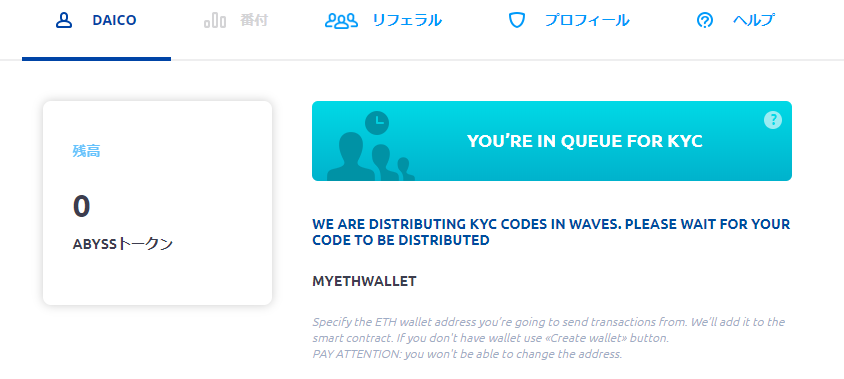Viewport: 844px width, 379px height.
Task: Click the YOU'RE IN QUEUE FOR KYC banner
Action: point(552,141)
